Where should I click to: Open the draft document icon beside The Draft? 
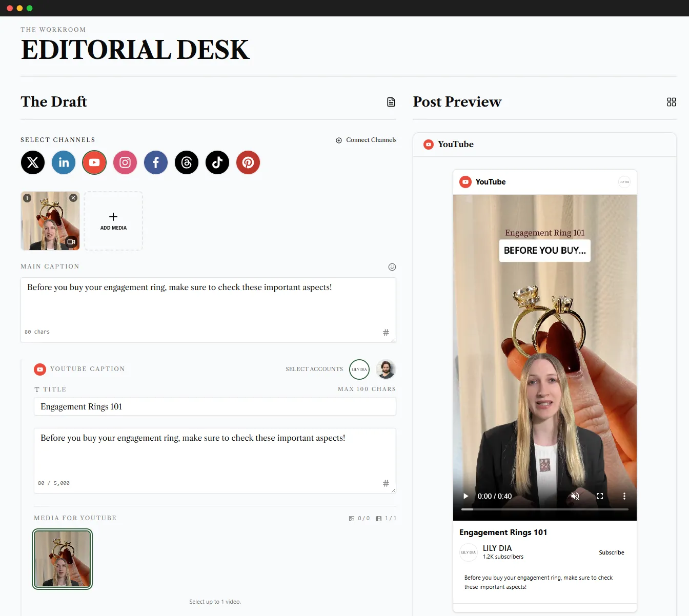(x=391, y=102)
